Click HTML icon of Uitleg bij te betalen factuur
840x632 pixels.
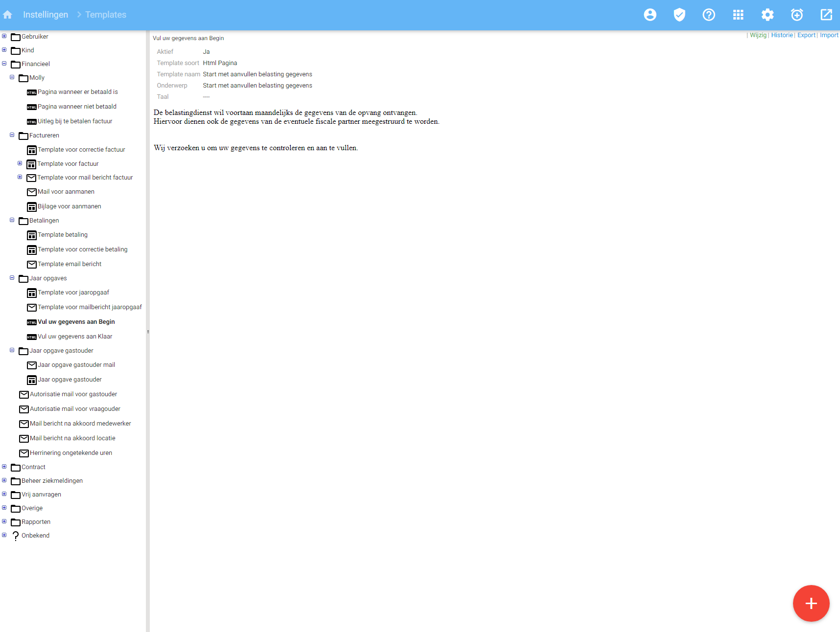32,122
